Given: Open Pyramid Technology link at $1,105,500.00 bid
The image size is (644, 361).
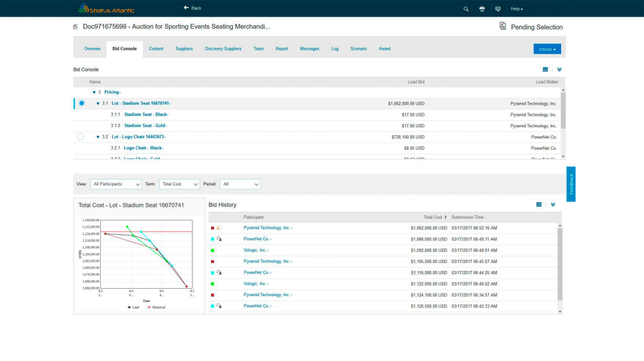Looking at the screenshot, I should click(267, 262).
